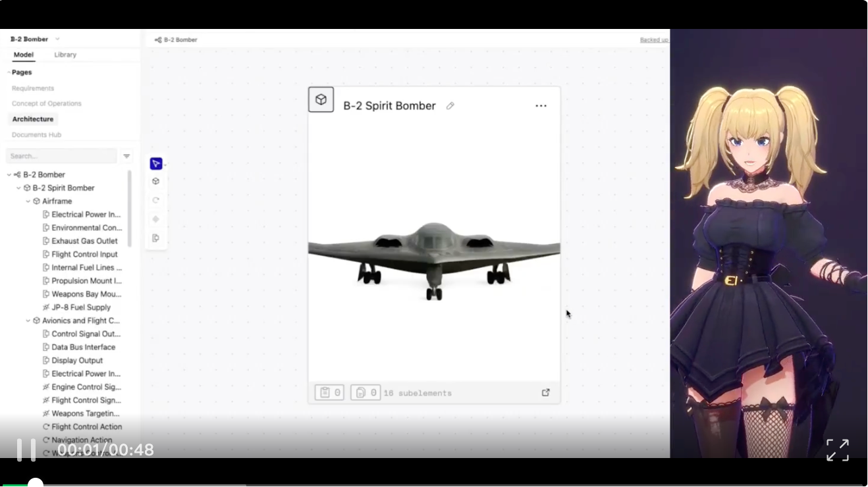Select Electrical Power In... under Airframe
The width and height of the screenshot is (868, 487).
coord(81,215)
